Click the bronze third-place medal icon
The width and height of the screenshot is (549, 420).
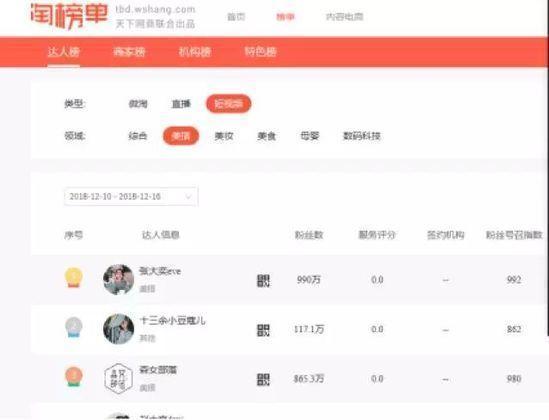click(74, 377)
